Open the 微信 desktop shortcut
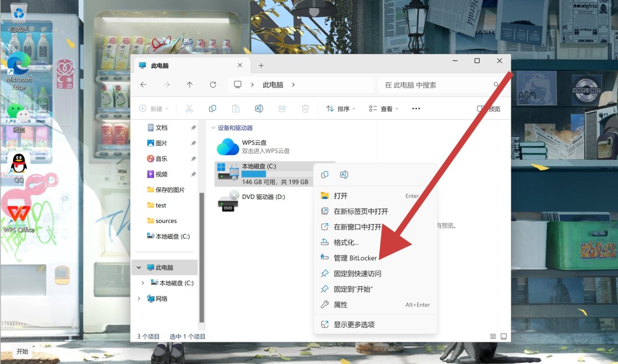 [19, 117]
